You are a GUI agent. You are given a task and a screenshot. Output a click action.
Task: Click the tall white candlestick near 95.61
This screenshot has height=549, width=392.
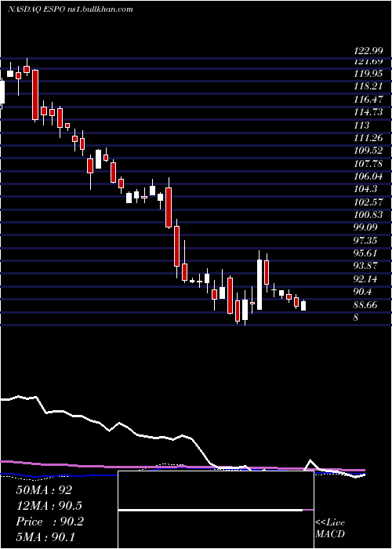click(260, 284)
